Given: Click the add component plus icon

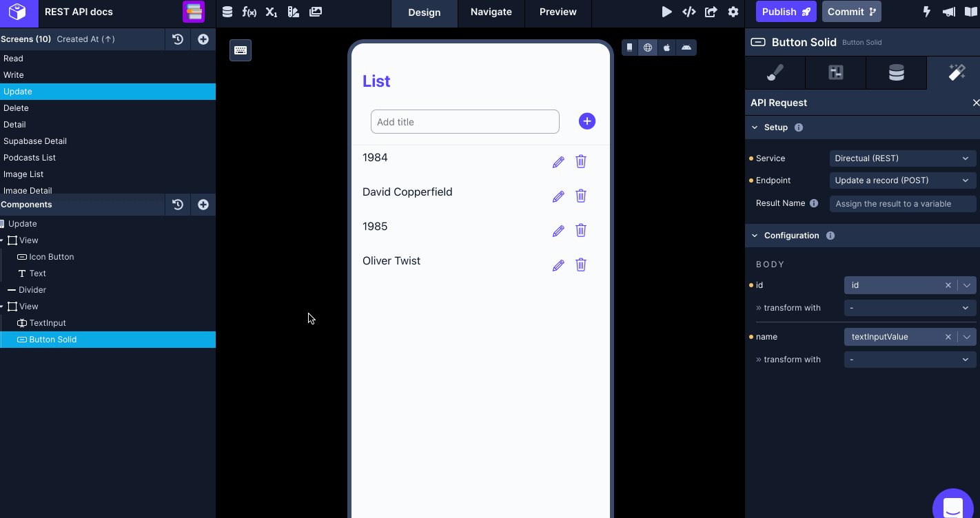Looking at the screenshot, I should [203, 205].
